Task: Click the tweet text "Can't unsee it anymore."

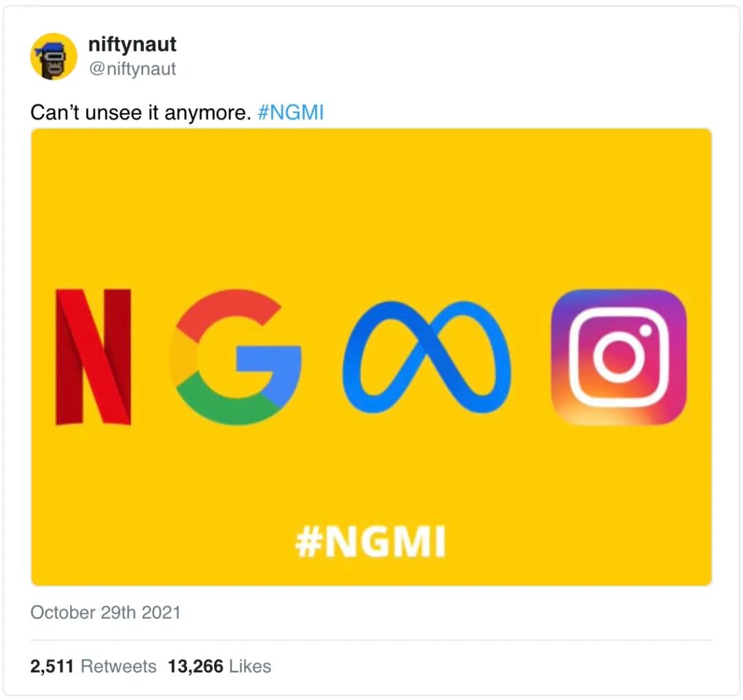Action: 140,113
